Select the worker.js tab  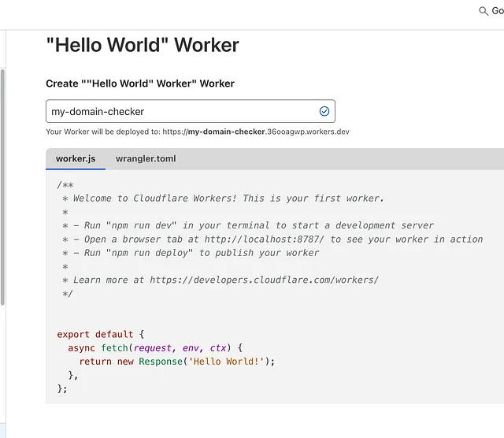pyautogui.click(x=76, y=158)
